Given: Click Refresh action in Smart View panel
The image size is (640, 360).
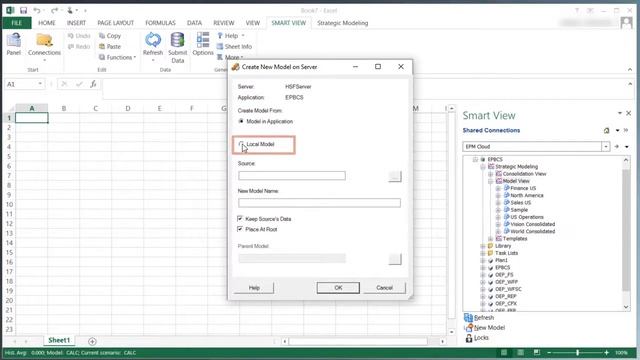Looking at the screenshot, I should point(479,318).
